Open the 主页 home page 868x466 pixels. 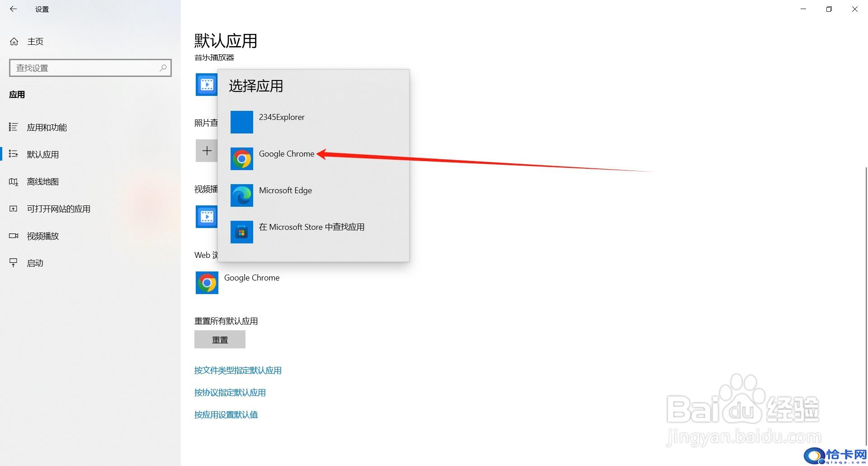pyautogui.click(x=35, y=42)
